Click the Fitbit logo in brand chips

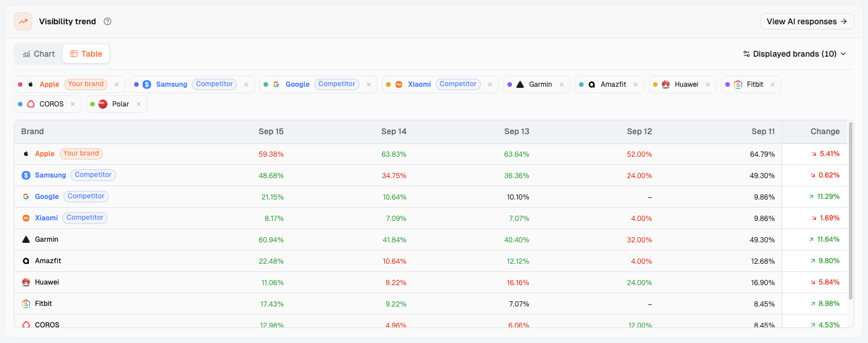(738, 84)
